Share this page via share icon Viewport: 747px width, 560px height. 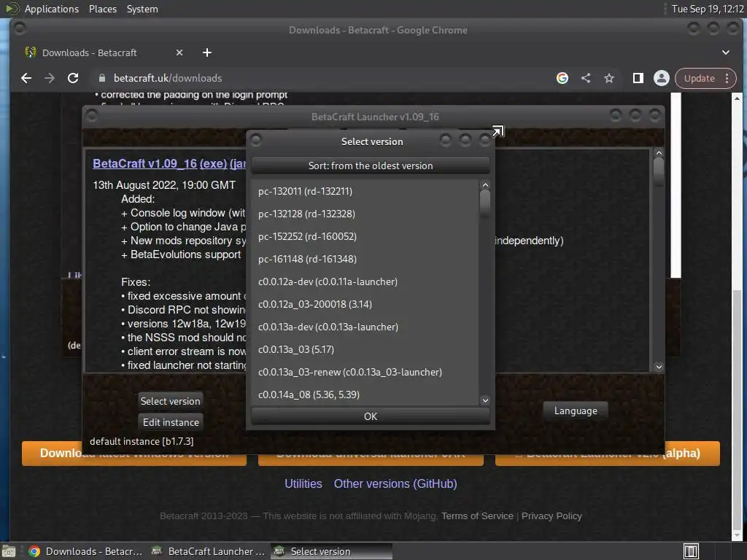pos(586,78)
